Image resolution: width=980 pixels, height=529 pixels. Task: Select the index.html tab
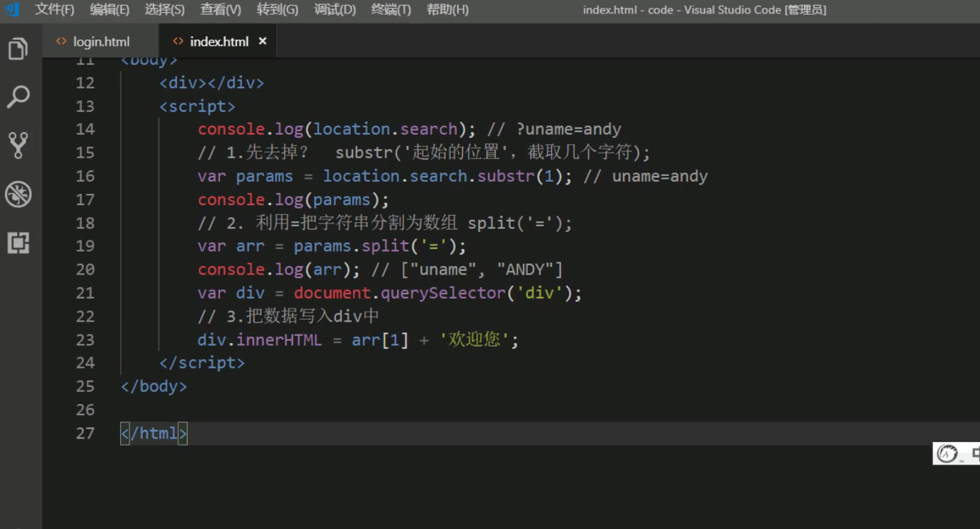218,41
